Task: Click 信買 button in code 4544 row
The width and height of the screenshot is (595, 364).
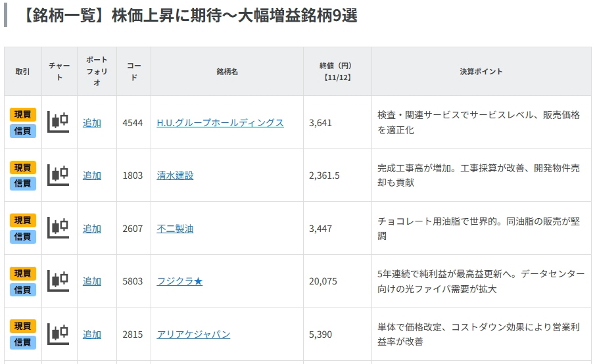Action: click(x=23, y=131)
